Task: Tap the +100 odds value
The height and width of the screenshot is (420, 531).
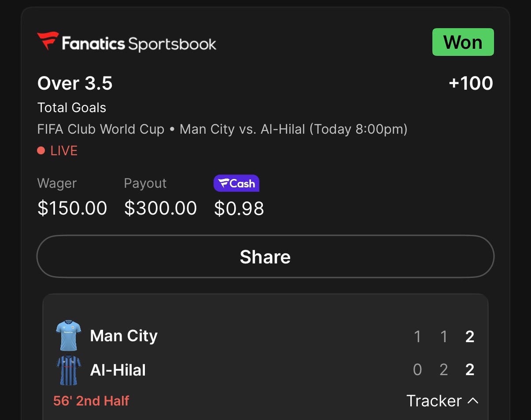Action: point(471,83)
